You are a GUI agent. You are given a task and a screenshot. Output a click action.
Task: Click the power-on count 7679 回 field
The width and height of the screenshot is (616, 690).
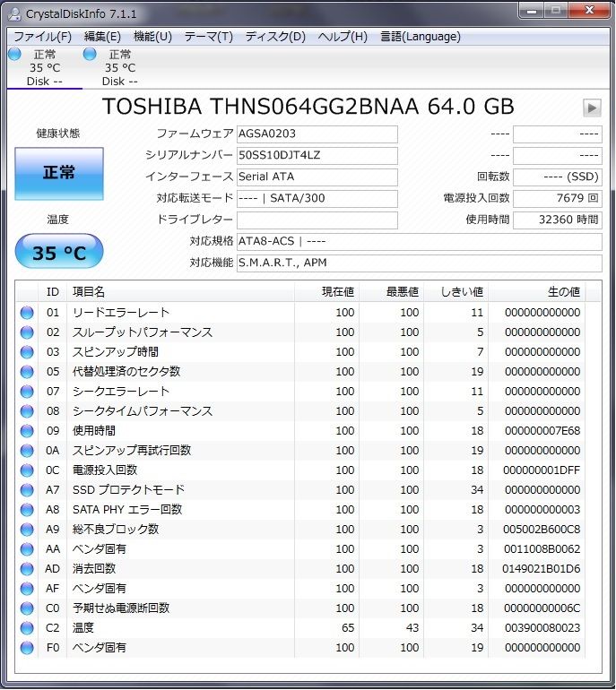558,198
